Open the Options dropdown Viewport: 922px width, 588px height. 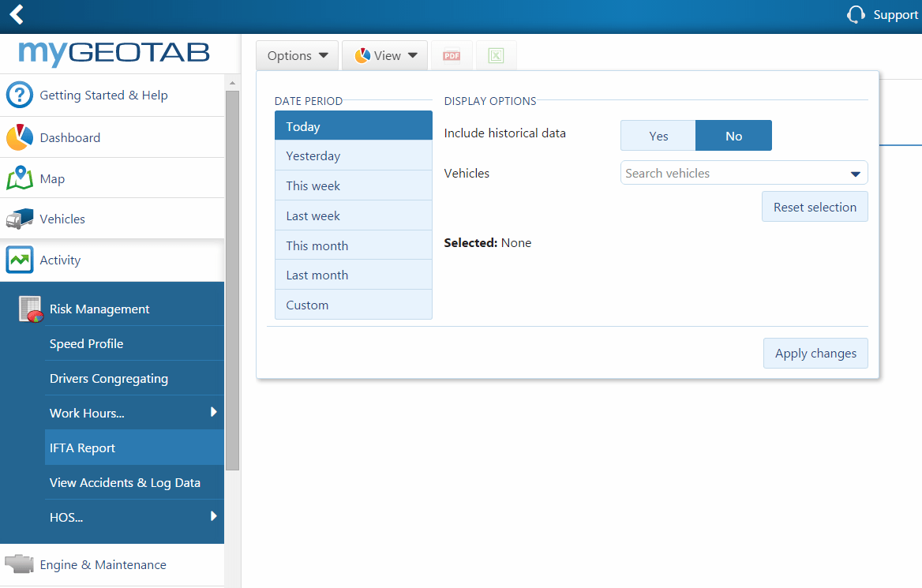[297, 55]
